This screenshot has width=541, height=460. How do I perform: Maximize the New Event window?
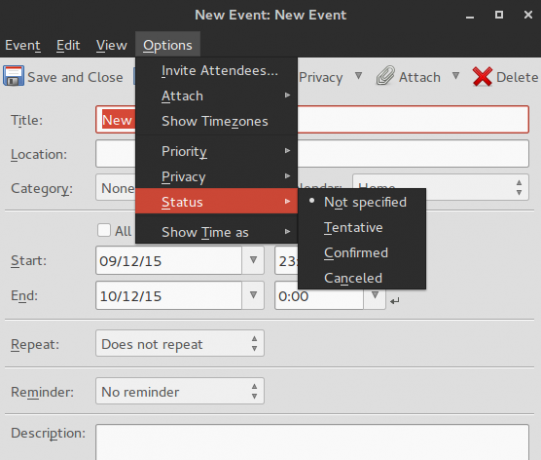499,15
